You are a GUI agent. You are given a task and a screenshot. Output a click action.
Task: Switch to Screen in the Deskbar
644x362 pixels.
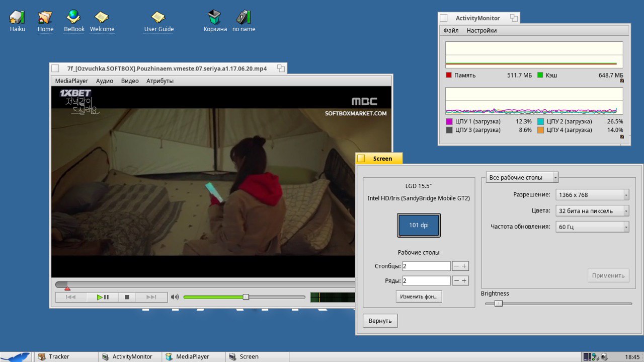coord(257,356)
